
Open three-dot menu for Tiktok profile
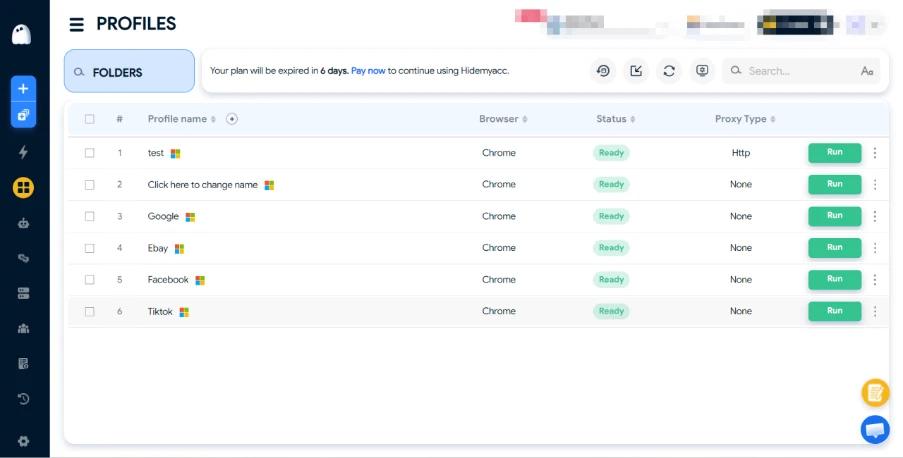coord(875,311)
